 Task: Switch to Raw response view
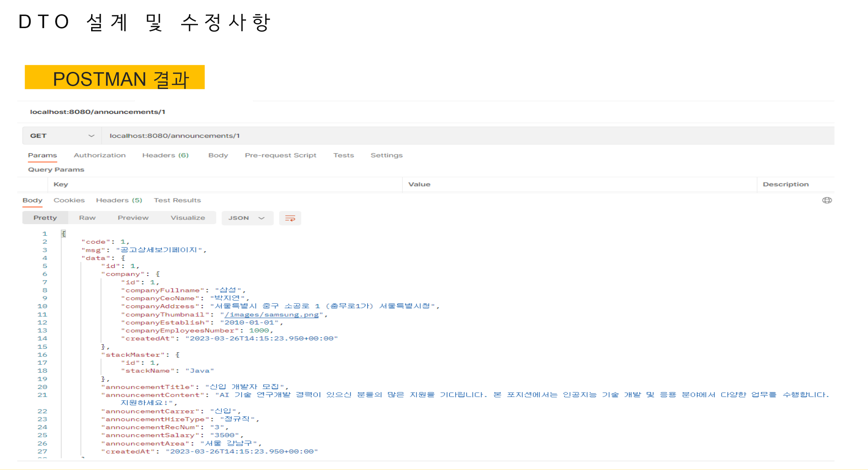click(87, 217)
